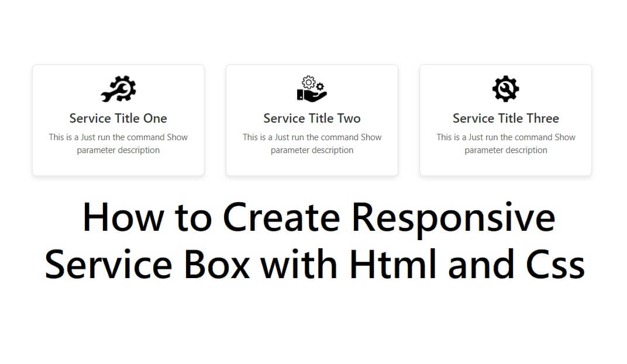Click "parameter description" under Service Title Three
The height and width of the screenshot is (364, 627).
505,150
